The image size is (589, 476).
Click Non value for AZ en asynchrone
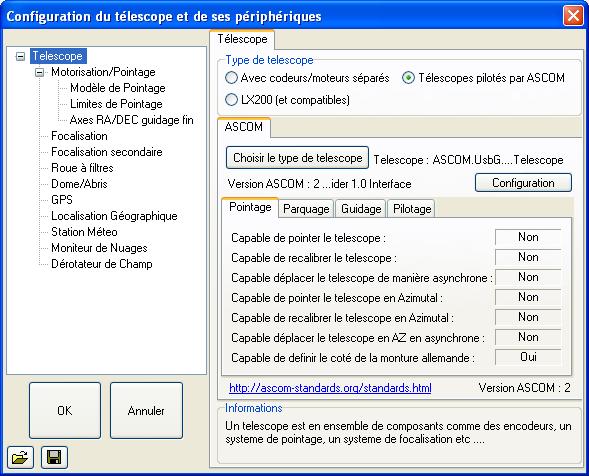pos(528,337)
